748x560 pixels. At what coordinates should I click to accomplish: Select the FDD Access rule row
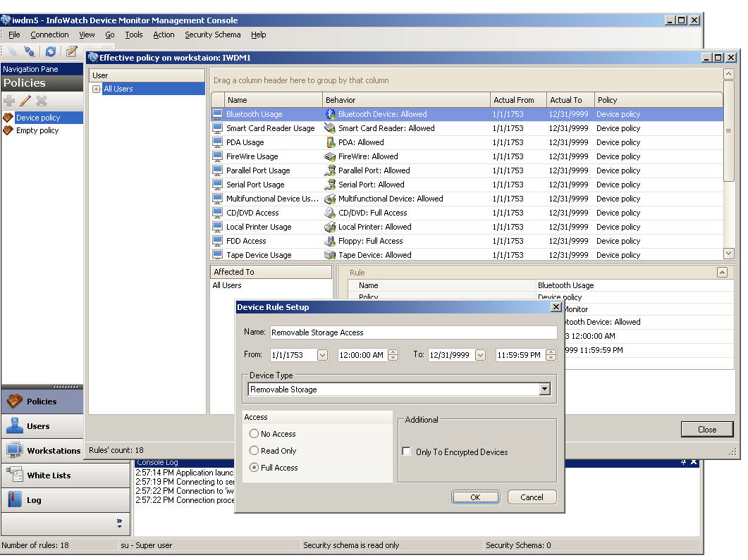click(x=467, y=241)
